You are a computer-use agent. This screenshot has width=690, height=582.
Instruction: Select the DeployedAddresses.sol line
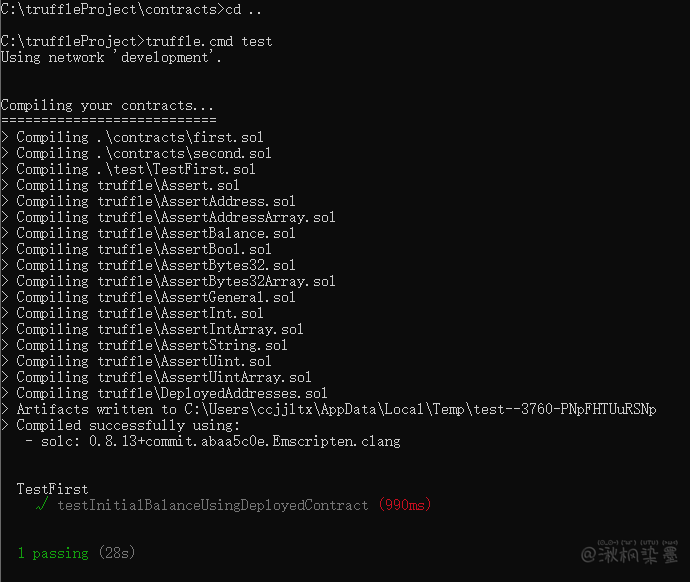tap(171, 393)
